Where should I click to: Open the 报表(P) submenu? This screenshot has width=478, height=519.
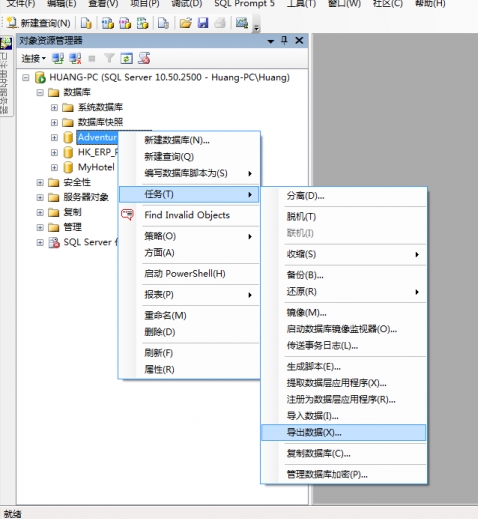pyautogui.click(x=189, y=295)
